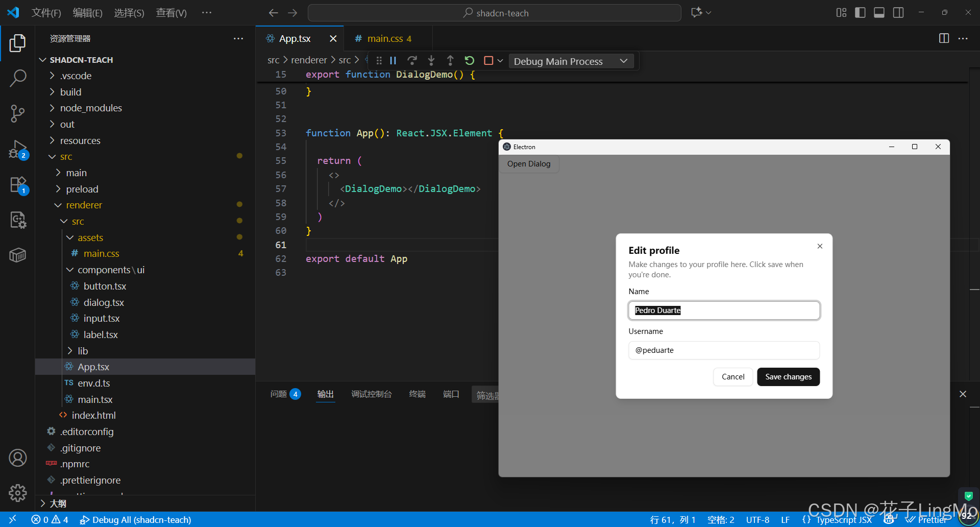The height and width of the screenshot is (527, 980).
Task: Switch to the main.css editor tab
Action: point(388,39)
